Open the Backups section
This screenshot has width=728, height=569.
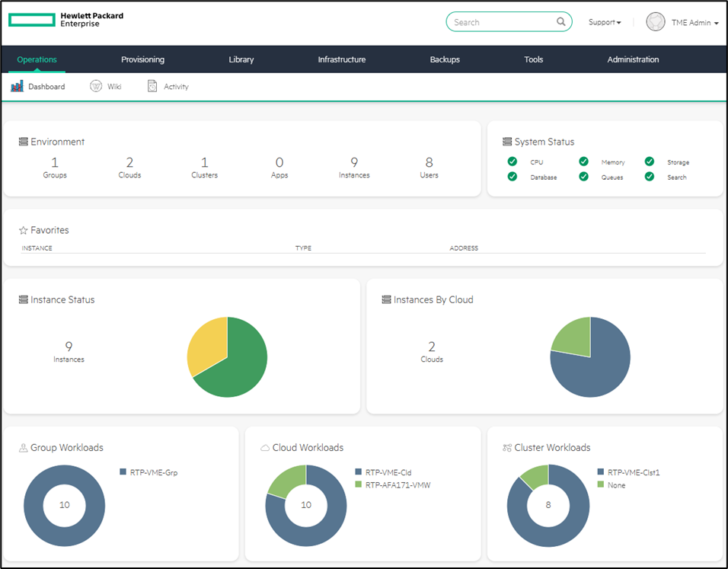point(445,59)
